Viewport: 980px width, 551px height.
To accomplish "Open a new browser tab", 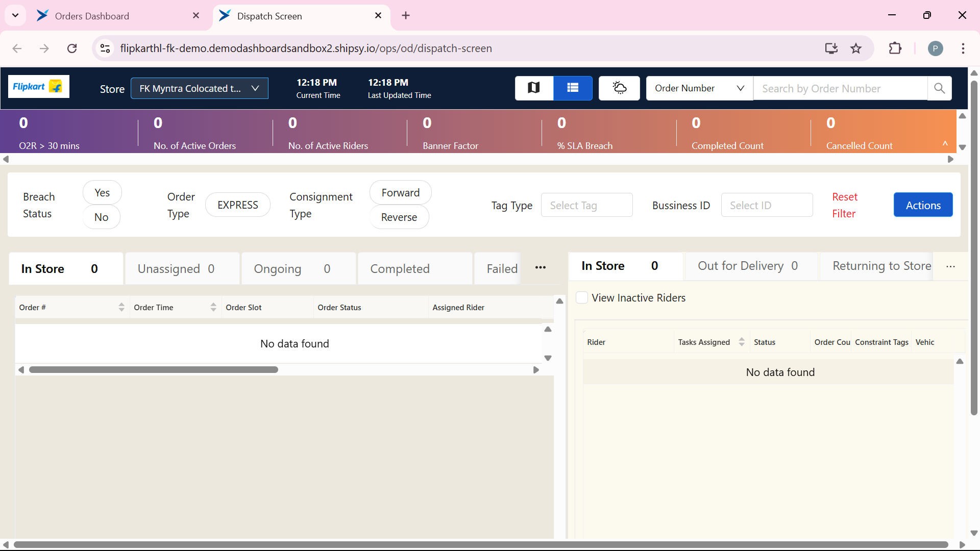I will click(x=406, y=16).
